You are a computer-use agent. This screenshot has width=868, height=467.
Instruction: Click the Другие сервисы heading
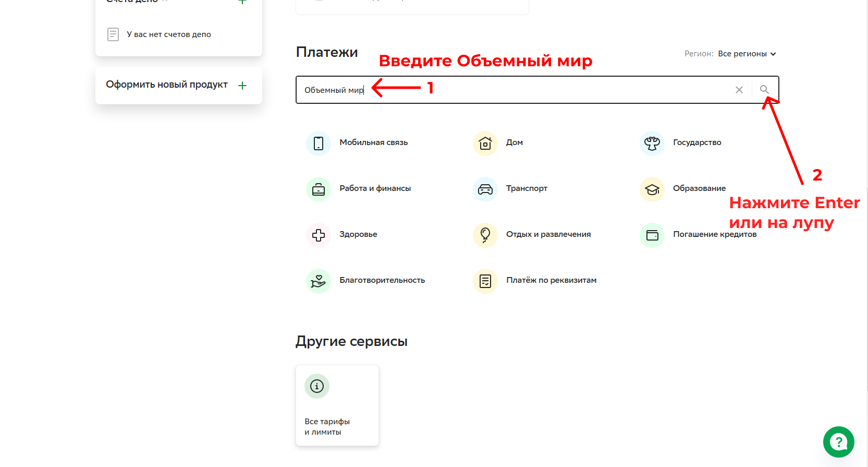351,341
